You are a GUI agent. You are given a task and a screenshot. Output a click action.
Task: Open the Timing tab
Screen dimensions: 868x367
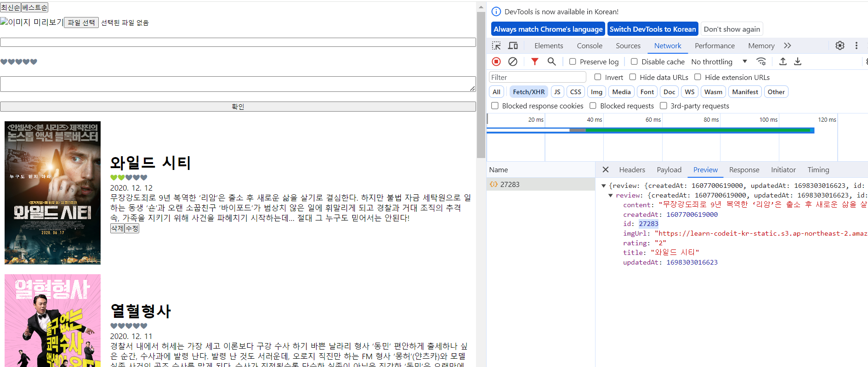(x=818, y=169)
